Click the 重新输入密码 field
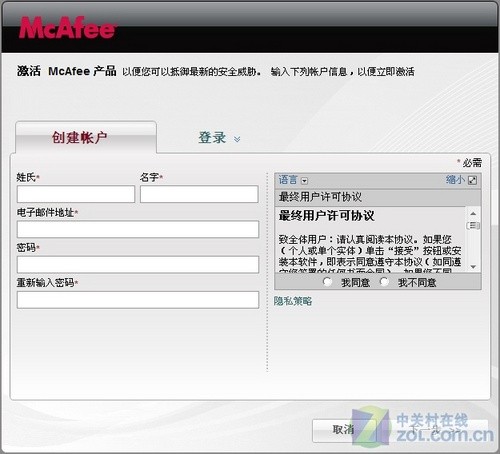Image resolution: width=500 pixels, height=454 pixels. 138,300
